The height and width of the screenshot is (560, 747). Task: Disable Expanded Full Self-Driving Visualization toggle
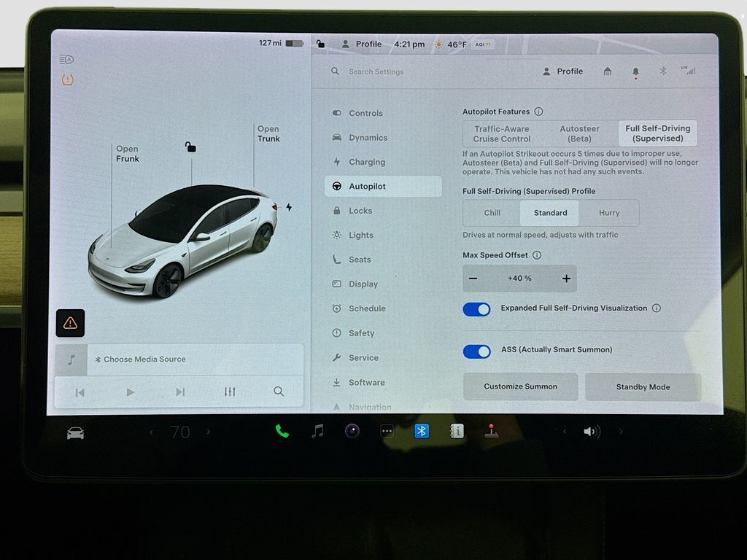tap(476, 309)
